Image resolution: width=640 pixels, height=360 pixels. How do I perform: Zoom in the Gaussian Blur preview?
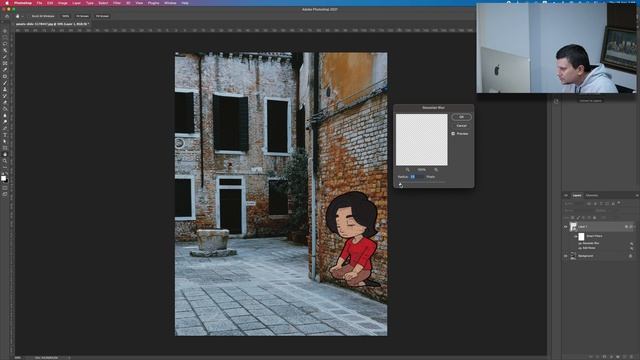(x=436, y=169)
